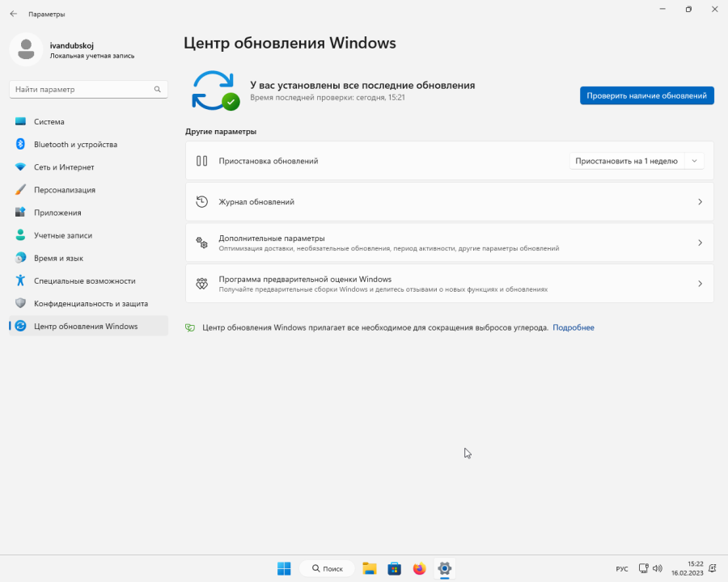This screenshot has height=582, width=728.
Task: Click Программа предварительной оценки Windows title
Action: pyautogui.click(x=305, y=279)
